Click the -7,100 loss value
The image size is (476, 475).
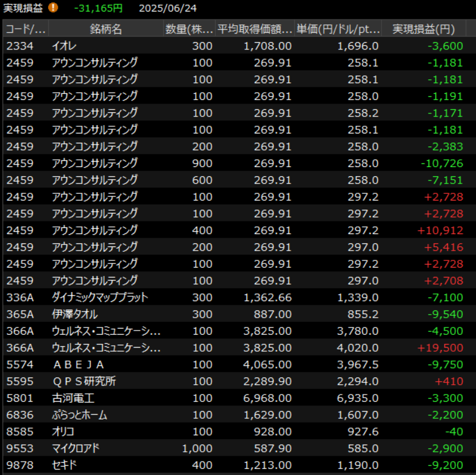coord(446,298)
